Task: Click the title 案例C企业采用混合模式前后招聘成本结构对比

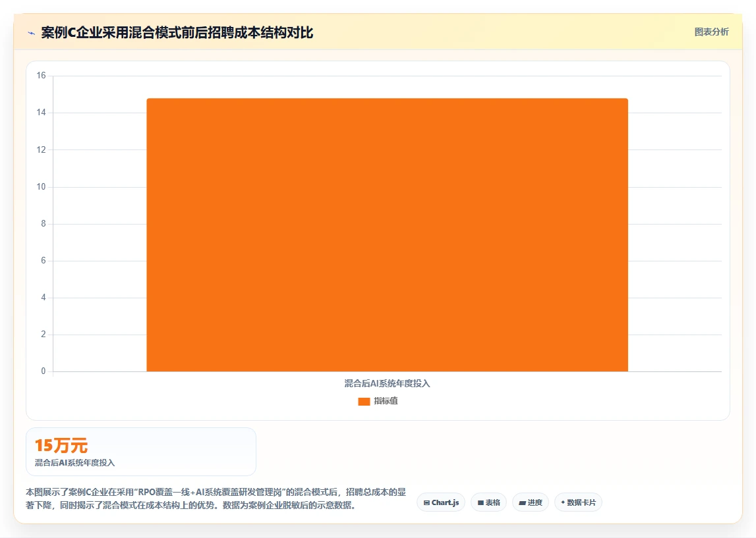Action: [x=177, y=33]
